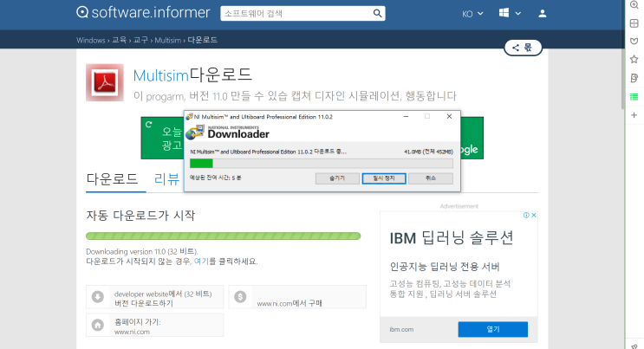The height and width of the screenshot is (349, 644).
Task: Click the 여기 link to start download
Action: coord(201,262)
